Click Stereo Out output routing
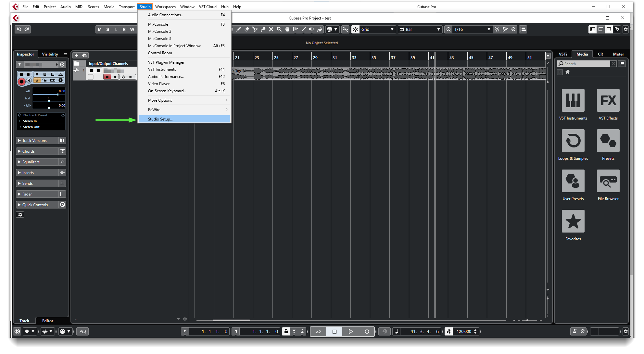644x354 pixels. pos(41,127)
